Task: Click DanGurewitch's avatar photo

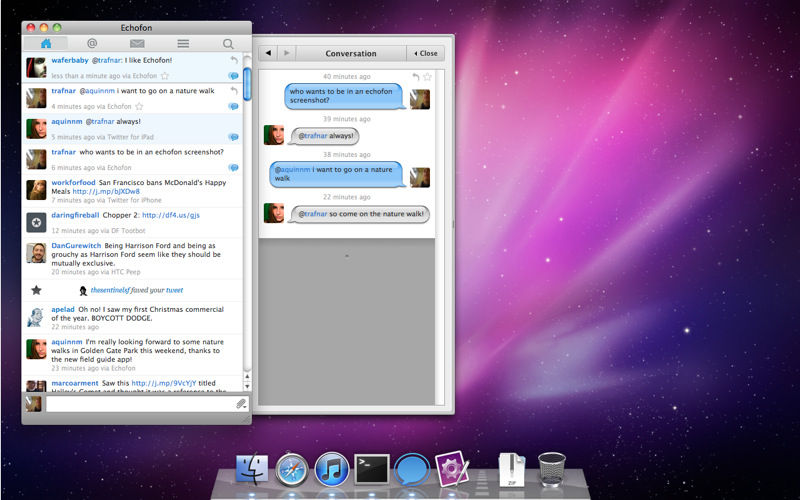Action: point(36,253)
